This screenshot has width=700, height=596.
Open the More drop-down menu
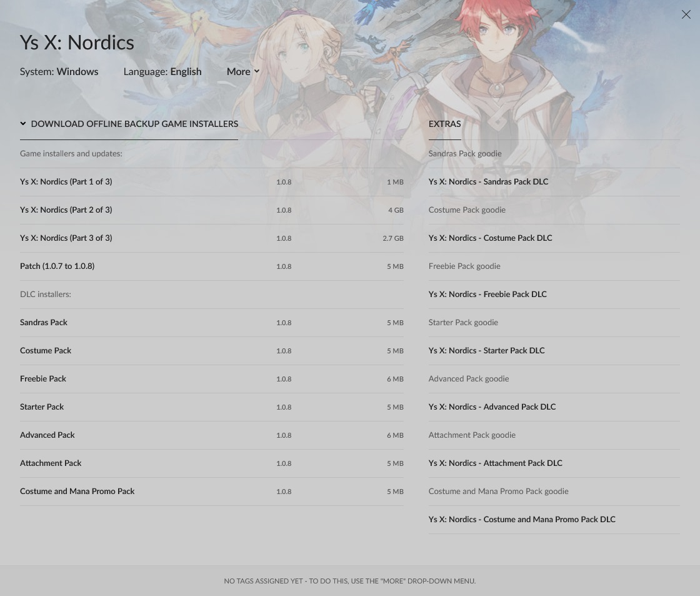click(243, 71)
